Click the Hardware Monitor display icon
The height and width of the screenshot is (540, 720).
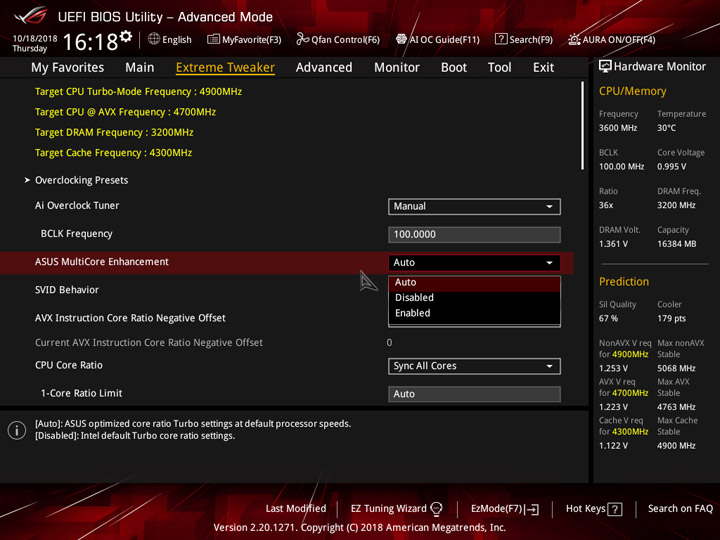[x=605, y=67]
